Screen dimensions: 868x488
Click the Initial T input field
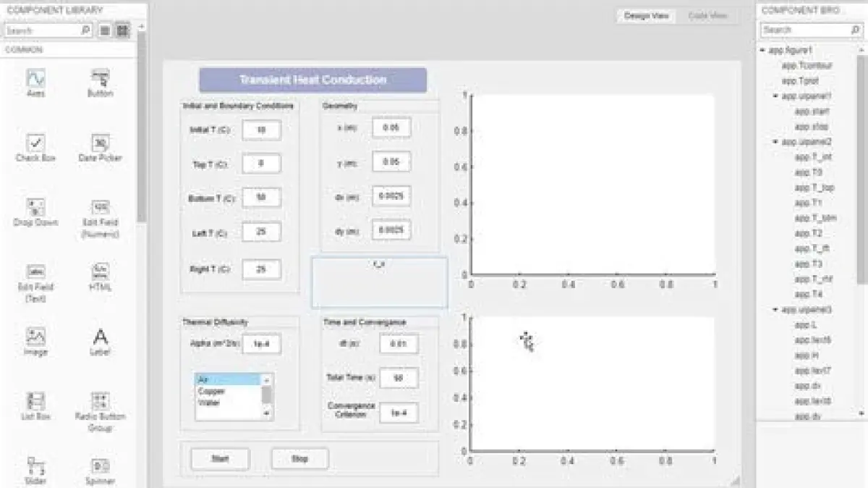[261, 130]
